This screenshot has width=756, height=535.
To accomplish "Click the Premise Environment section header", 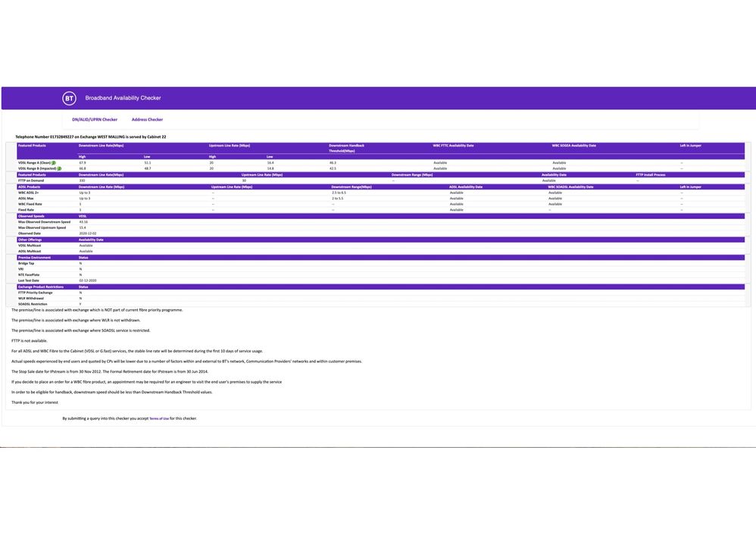I will click(34, 258).
